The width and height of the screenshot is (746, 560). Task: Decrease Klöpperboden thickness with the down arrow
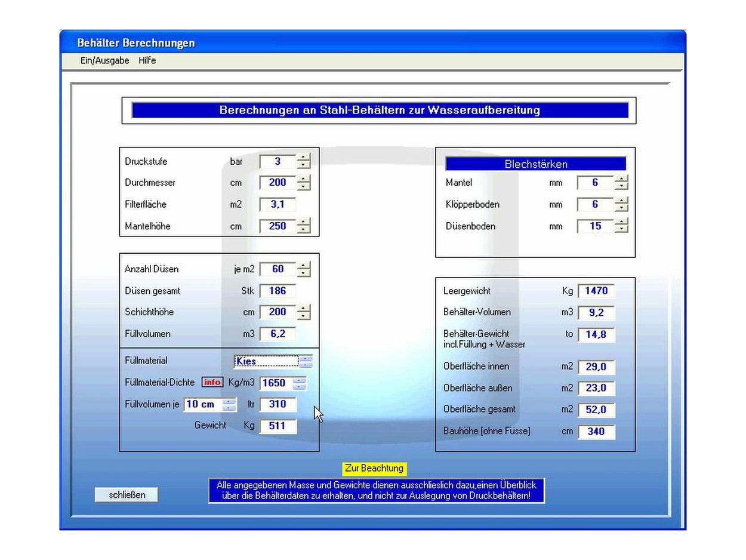[621, 208]
